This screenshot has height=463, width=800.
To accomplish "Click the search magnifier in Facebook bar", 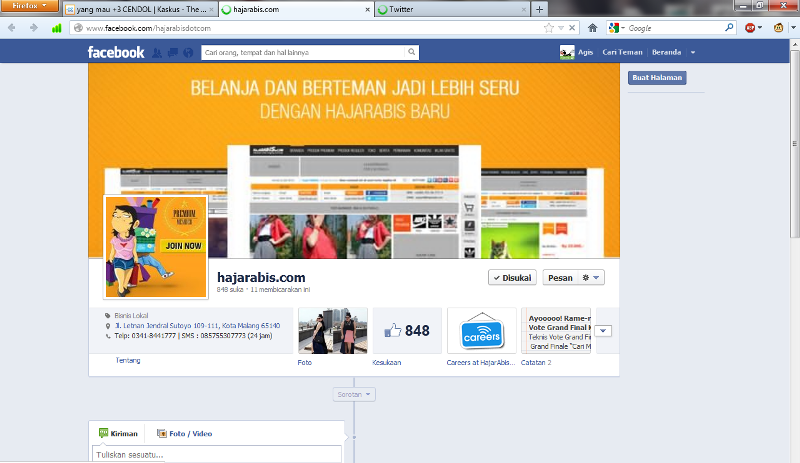I will (x=411, y=52).
